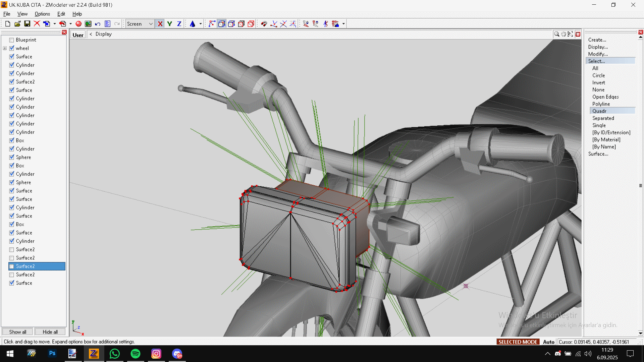Open the Options menu
This screenshot has height=362, width=644.
tap(42, 14)
